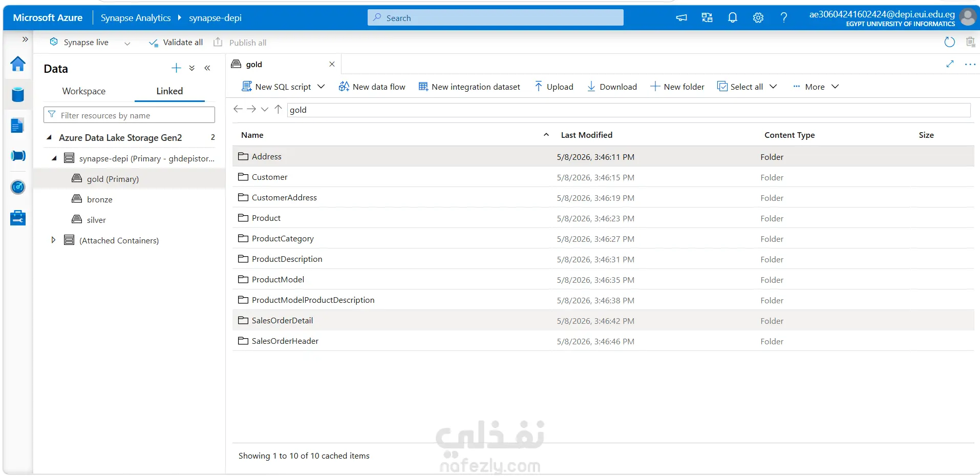The height and width of the screenshot is (476, 980).
Task: Click Validate all
Action: coord(176,43)
